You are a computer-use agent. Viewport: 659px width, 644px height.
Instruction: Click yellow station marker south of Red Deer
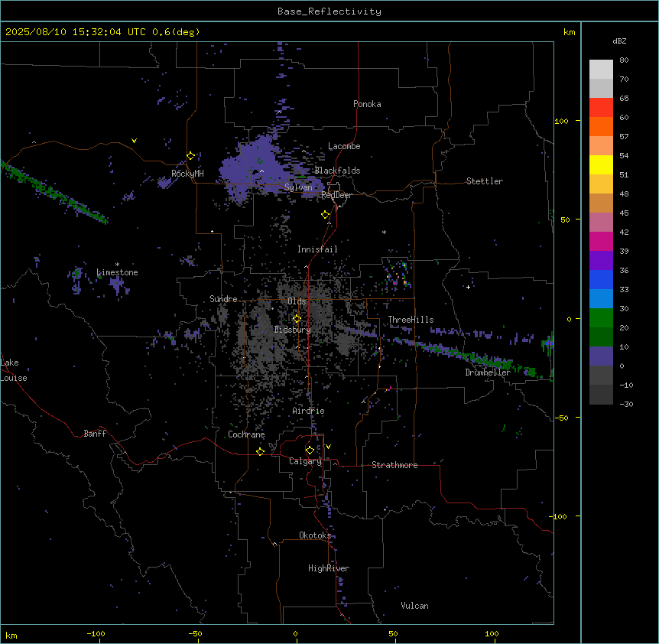[x=325, y=215]
